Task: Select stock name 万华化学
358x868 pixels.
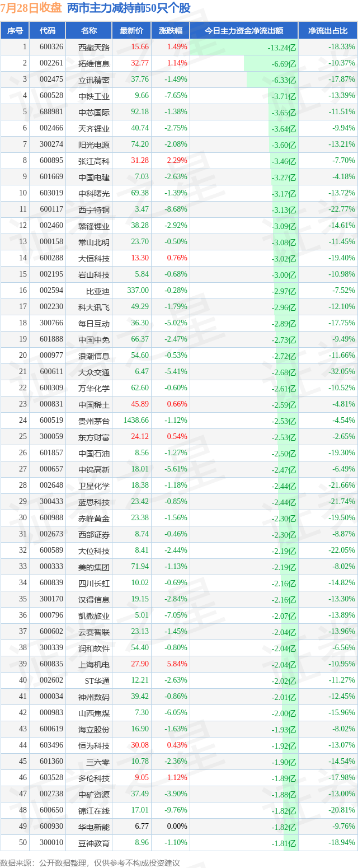Action: 94,388
